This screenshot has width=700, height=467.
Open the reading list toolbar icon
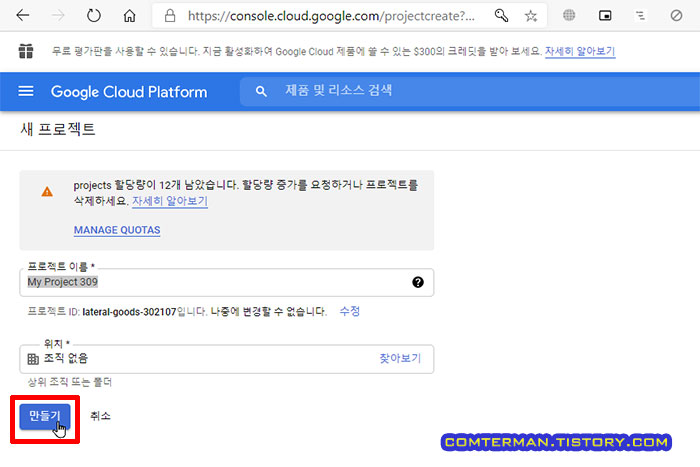(x=640, y=16)
